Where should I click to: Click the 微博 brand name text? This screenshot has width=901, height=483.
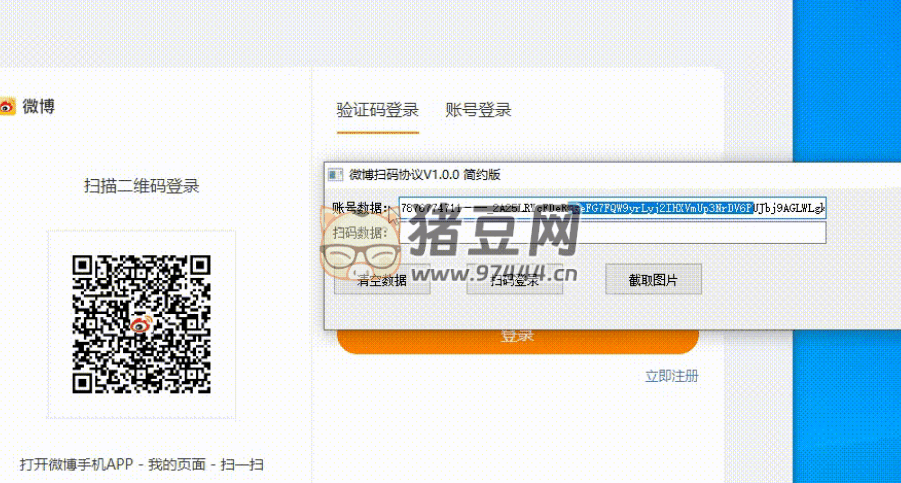coord(39,106)
